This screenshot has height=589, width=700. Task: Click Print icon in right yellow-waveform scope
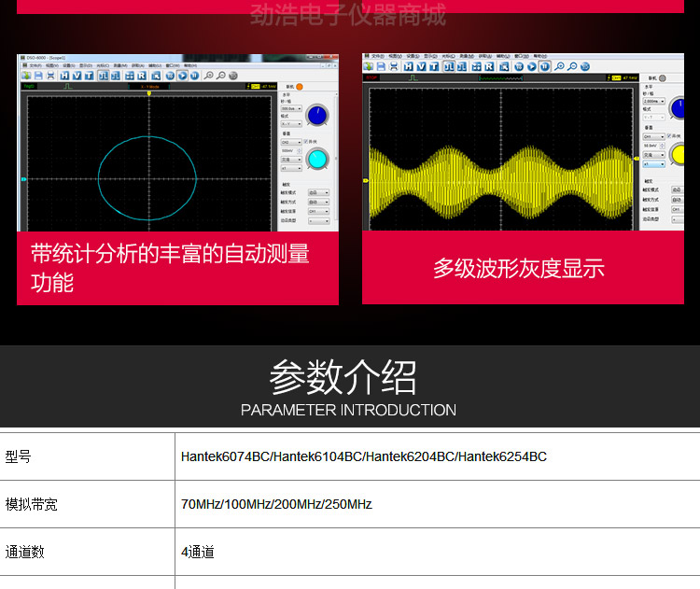coord(394,66)
